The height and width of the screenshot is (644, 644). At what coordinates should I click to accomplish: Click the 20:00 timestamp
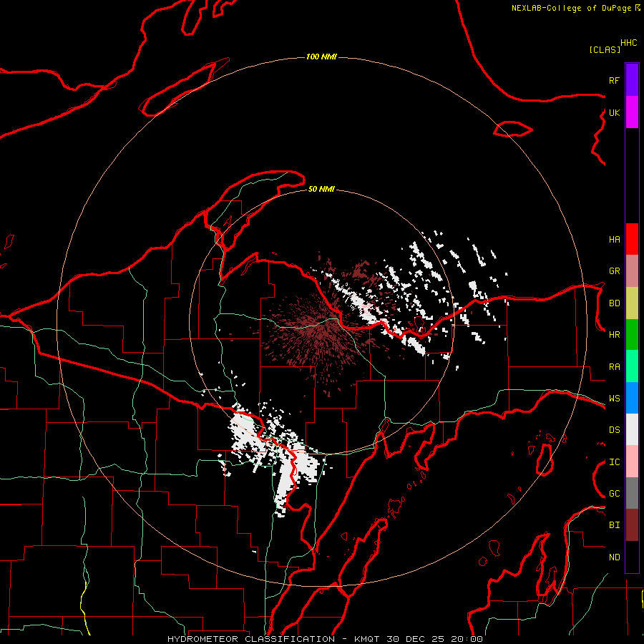tap(467, 639)
